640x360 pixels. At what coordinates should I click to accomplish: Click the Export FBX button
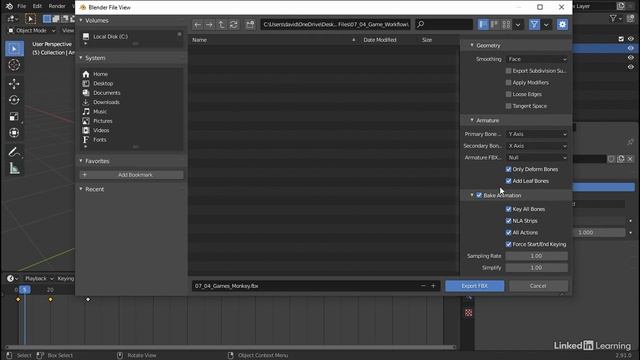(475, 286)
